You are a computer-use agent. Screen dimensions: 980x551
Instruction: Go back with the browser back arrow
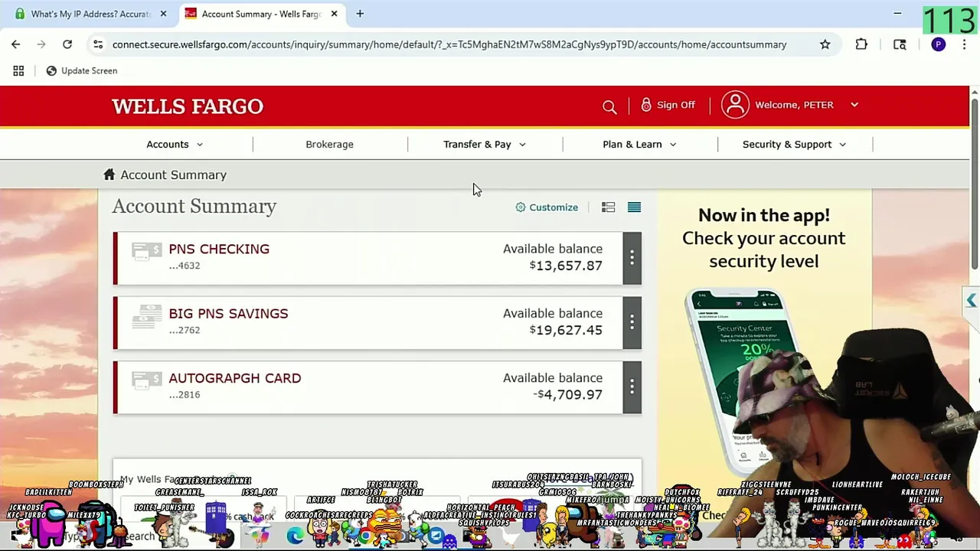[x=16, y=44]
